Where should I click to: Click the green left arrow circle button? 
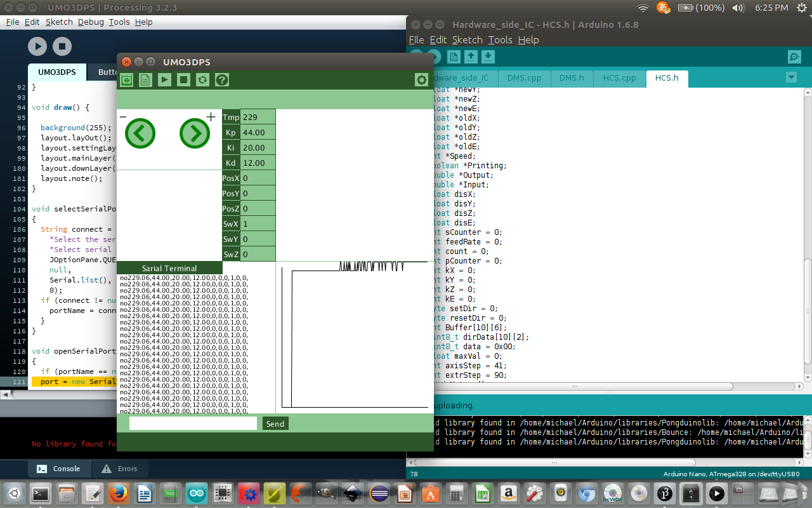pyautogui.click(x=140, y=133)
